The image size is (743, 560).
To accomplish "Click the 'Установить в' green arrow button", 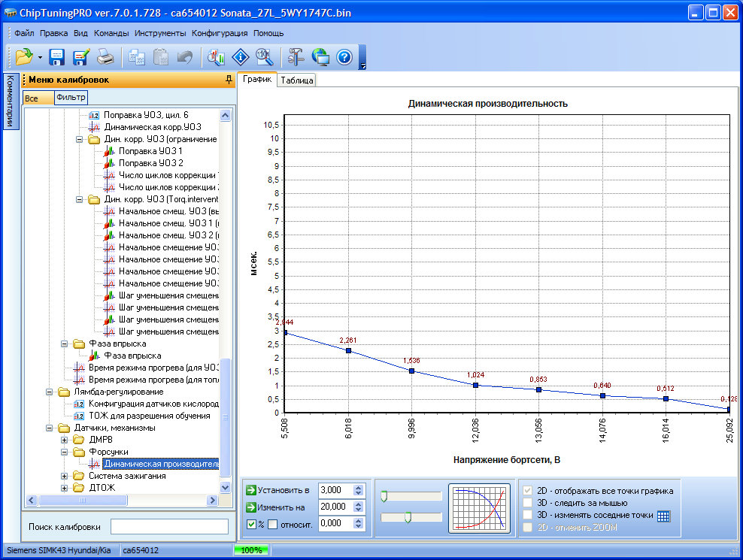I will coord(251,490).
